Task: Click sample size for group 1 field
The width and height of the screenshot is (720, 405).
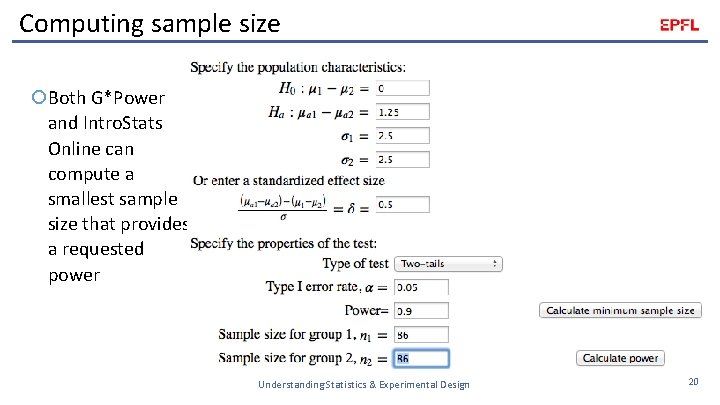Action: (420, 334)
